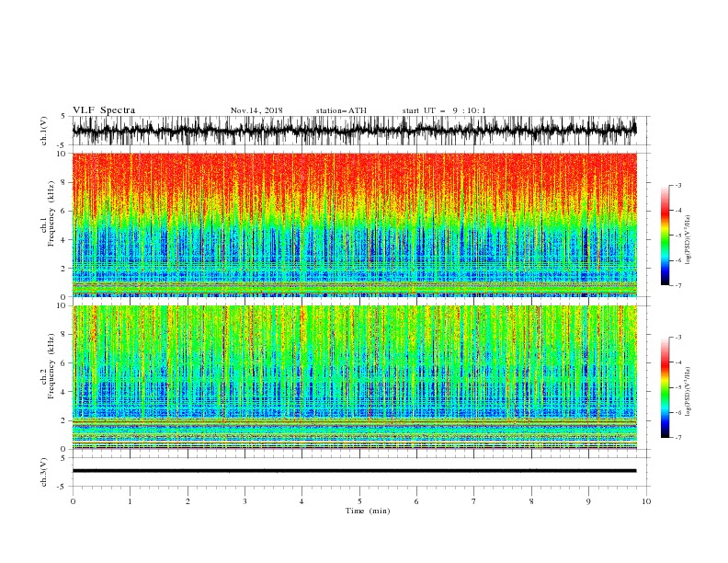
Task: Click time axis tick label "10"
Action: 646,501
